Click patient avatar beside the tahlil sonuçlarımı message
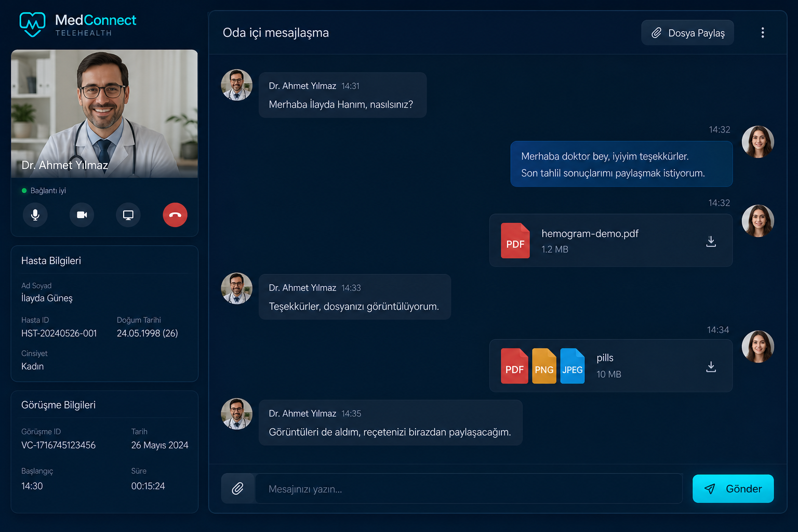The image size is (798, 532). [x=758, y=142]
